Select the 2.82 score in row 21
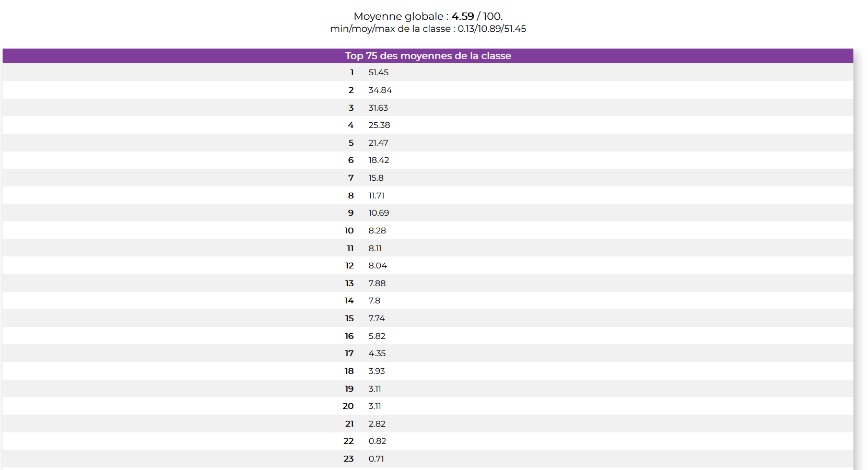The height and width of the screenshot is (470, 868). point(377,424)
